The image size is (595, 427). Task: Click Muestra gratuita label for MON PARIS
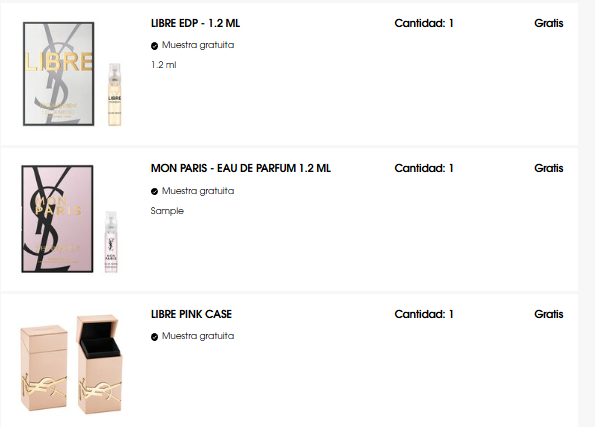click(198, 191)
